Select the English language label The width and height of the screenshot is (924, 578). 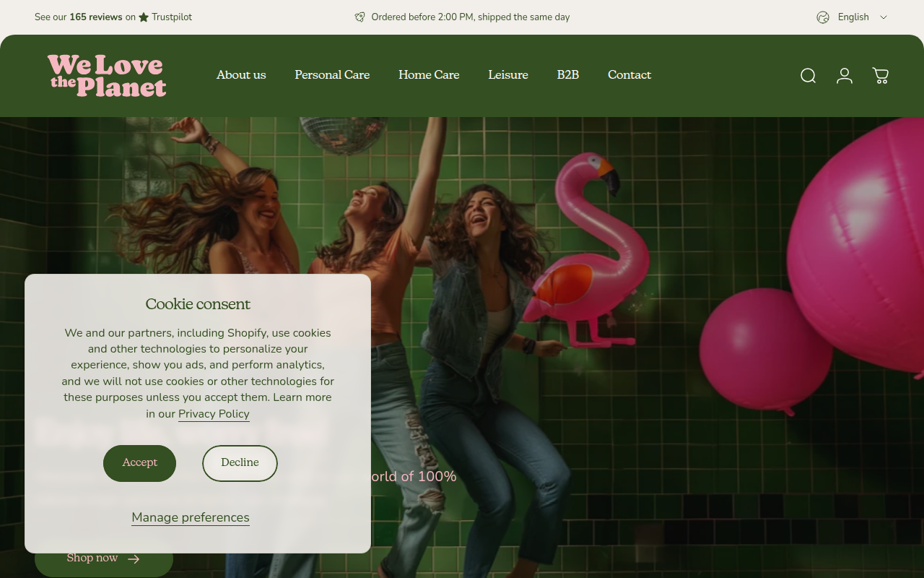tap(853, 17)
